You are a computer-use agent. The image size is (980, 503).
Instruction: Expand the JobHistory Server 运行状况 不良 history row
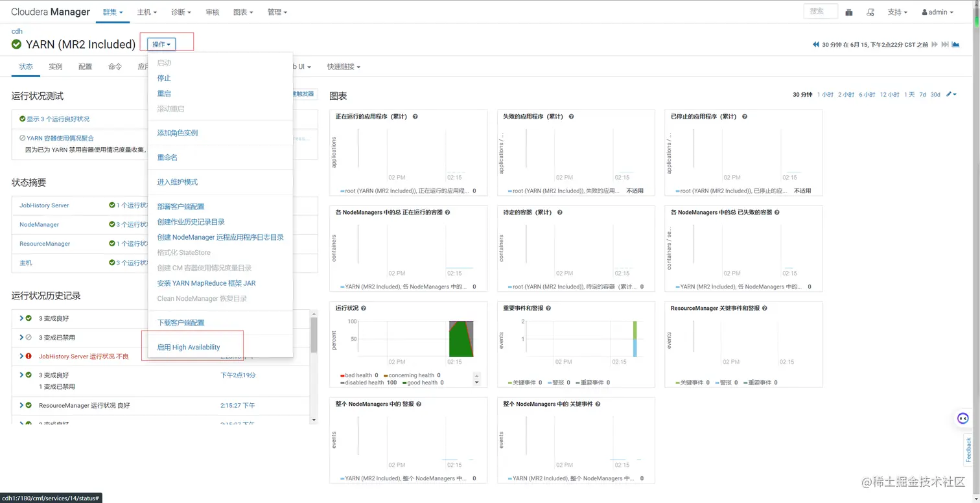click(x=21, y=356)
